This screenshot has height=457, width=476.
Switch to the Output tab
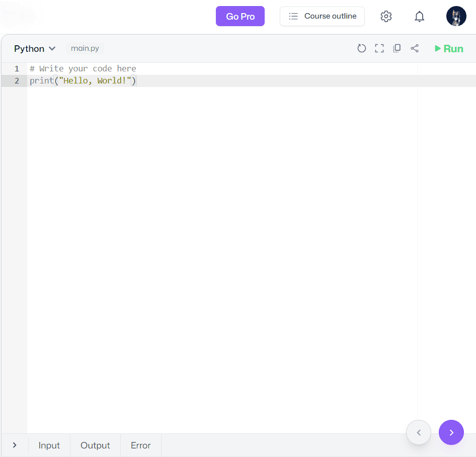(x=95, y=445)
